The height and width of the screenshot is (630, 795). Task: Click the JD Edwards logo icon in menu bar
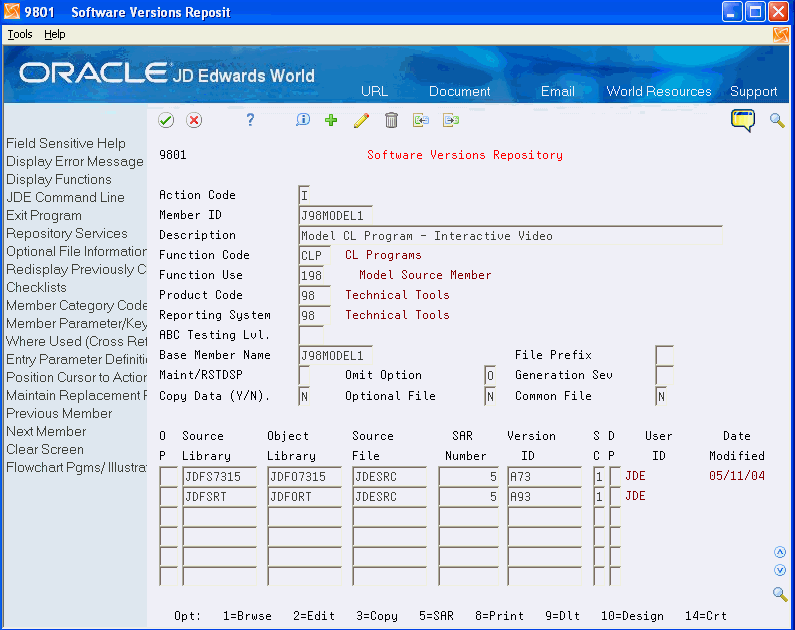[780, 34]
